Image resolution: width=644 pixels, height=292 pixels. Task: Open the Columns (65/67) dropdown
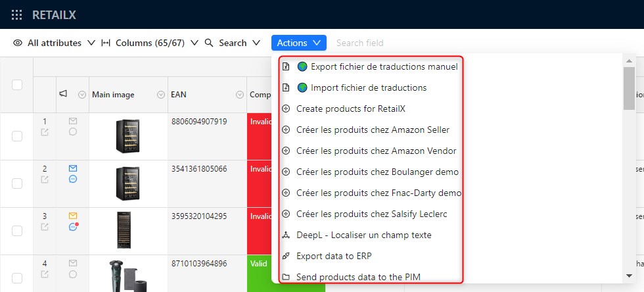150,43
